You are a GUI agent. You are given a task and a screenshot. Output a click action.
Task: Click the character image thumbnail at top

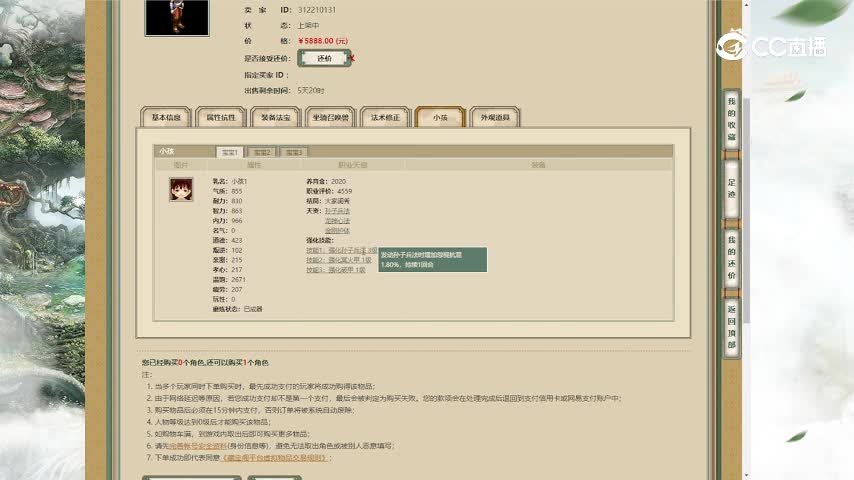tap(177, 17)
